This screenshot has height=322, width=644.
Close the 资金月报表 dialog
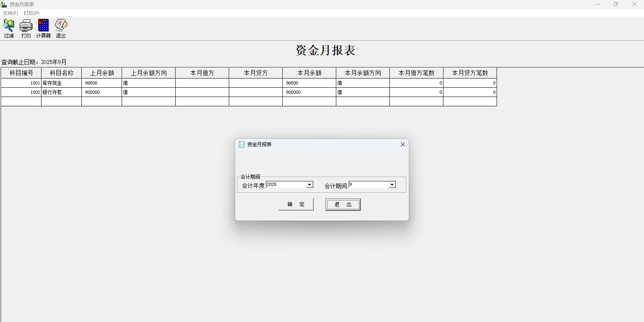tap(402, 144)
